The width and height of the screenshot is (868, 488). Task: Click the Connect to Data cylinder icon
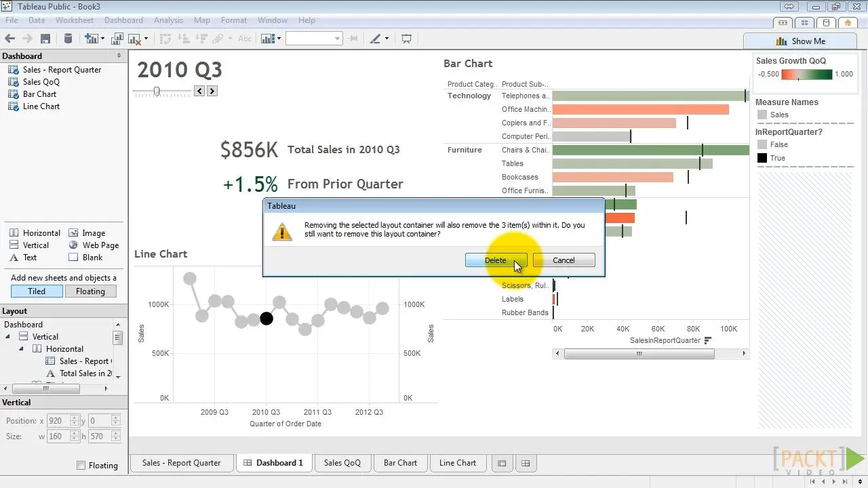[68, 39]
